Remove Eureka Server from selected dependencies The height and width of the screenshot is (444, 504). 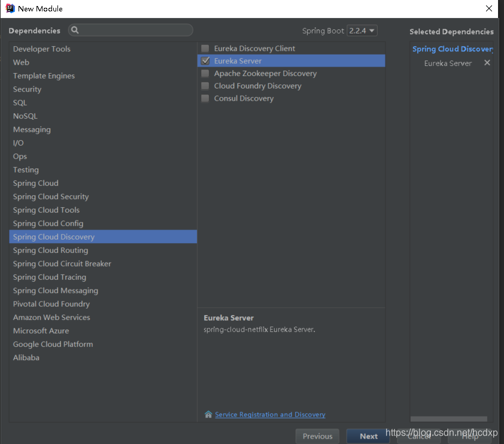(x=487, y=63)
